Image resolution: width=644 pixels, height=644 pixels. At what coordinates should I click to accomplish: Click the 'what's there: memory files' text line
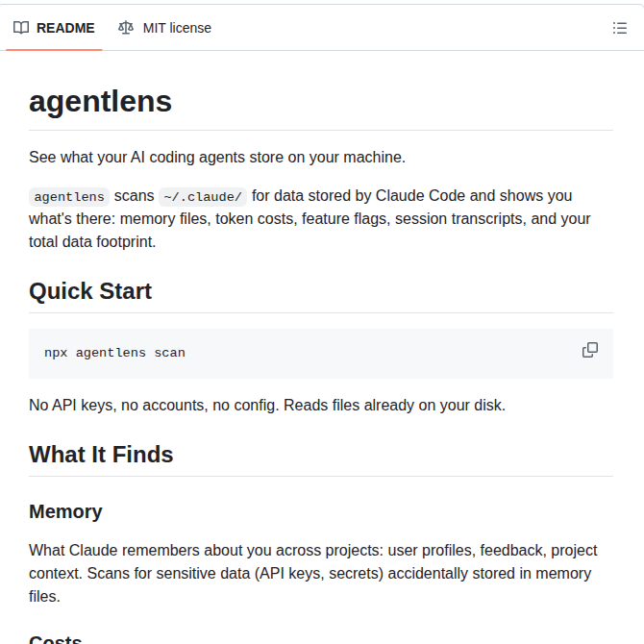(310, 219)
